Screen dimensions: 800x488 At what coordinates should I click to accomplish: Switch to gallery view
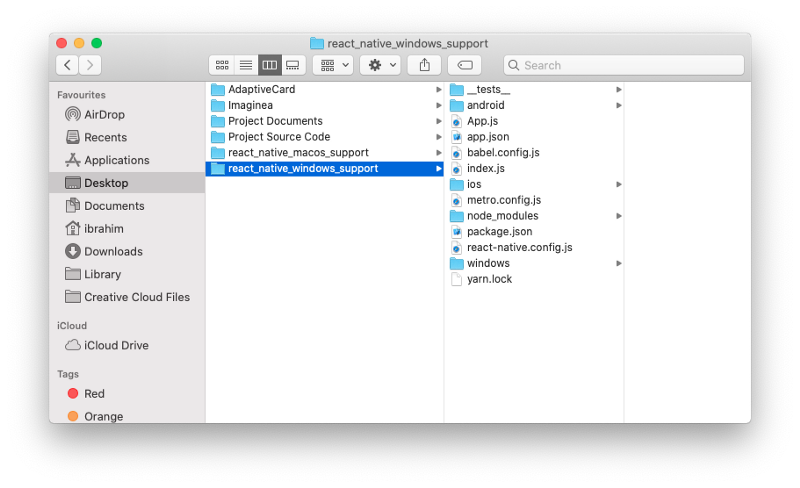[x=293, y=65]
